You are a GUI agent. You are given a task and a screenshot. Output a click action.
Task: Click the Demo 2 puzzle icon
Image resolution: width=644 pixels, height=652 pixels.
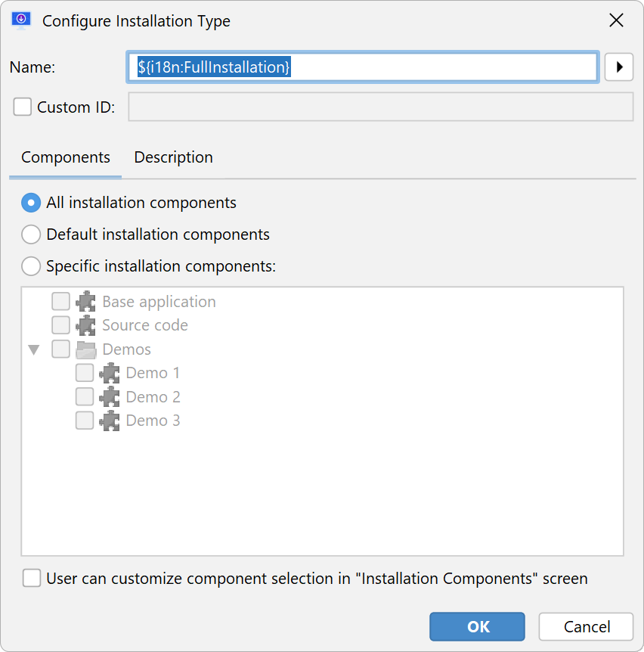click(110, 396)
